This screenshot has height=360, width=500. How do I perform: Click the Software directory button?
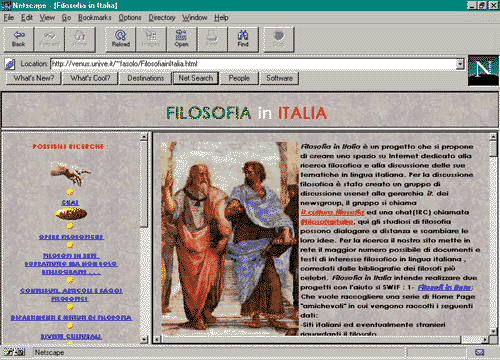279,78
